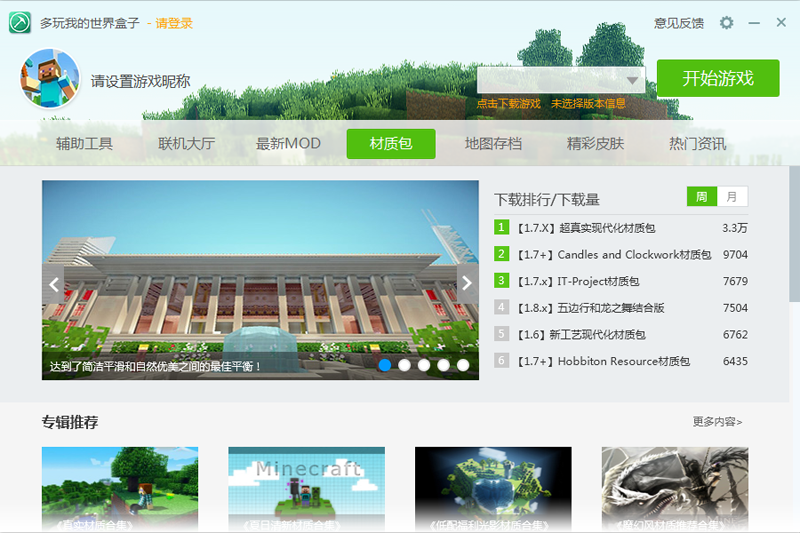Click 未选择版本信息 text
The width and height of the screenshot is (800, 533).
pyautogui.click(x=588, y=104)
